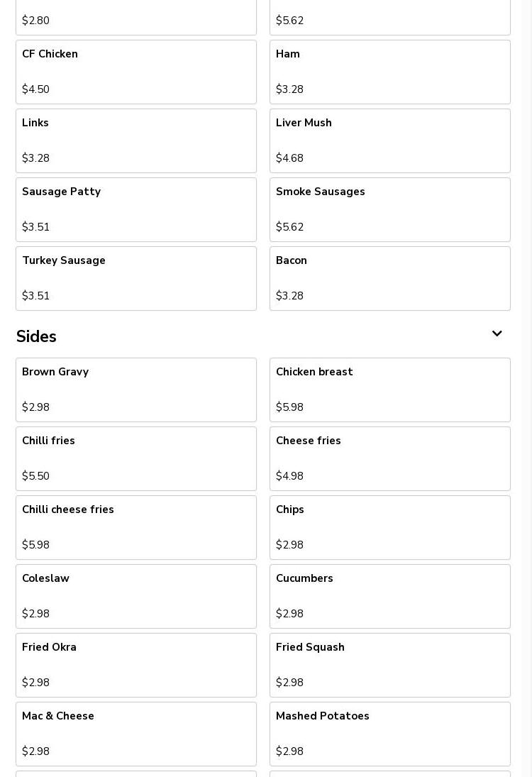Select the Cheese fries side
532x777 pixels.
(x=390, y=458)
